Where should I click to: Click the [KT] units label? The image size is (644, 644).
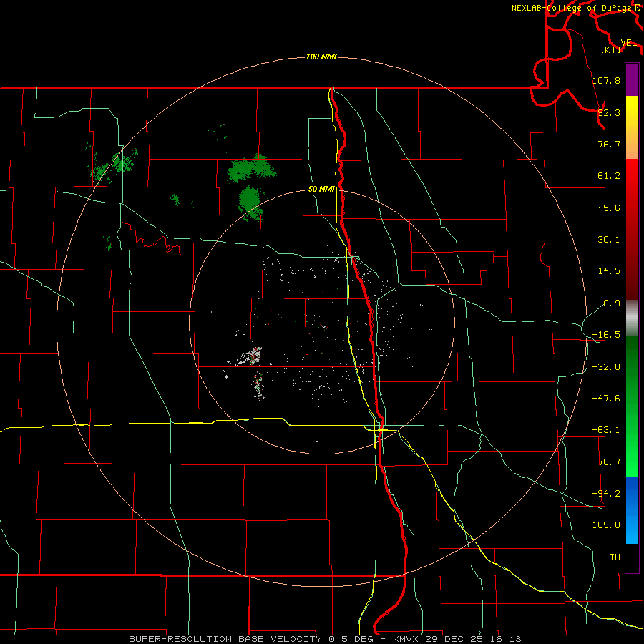(611, 49)
